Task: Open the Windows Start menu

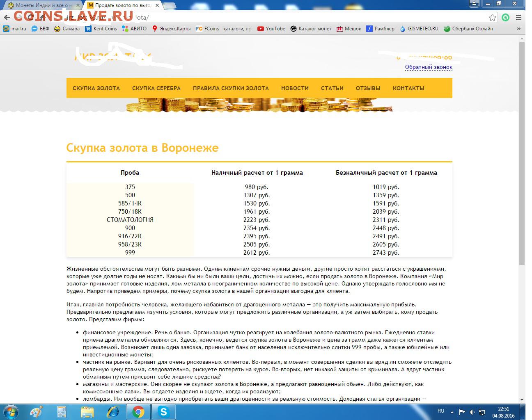Action: 11,412
